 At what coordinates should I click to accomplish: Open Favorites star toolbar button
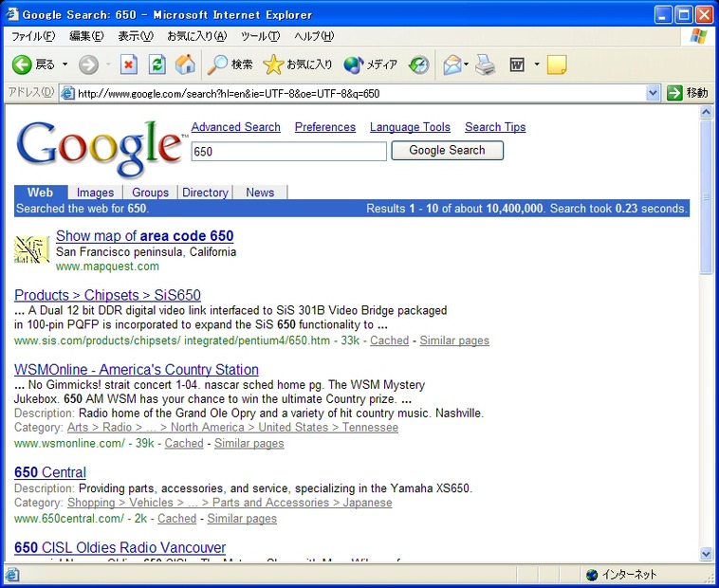tap(297, 64)
